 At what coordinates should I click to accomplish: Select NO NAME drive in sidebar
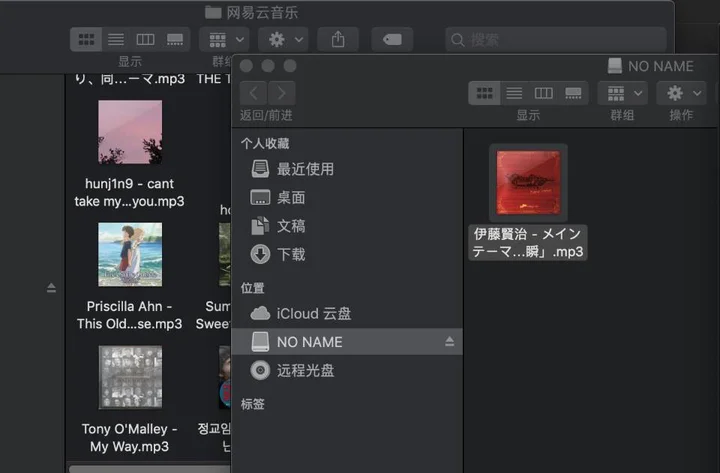[x=347, y=342]
